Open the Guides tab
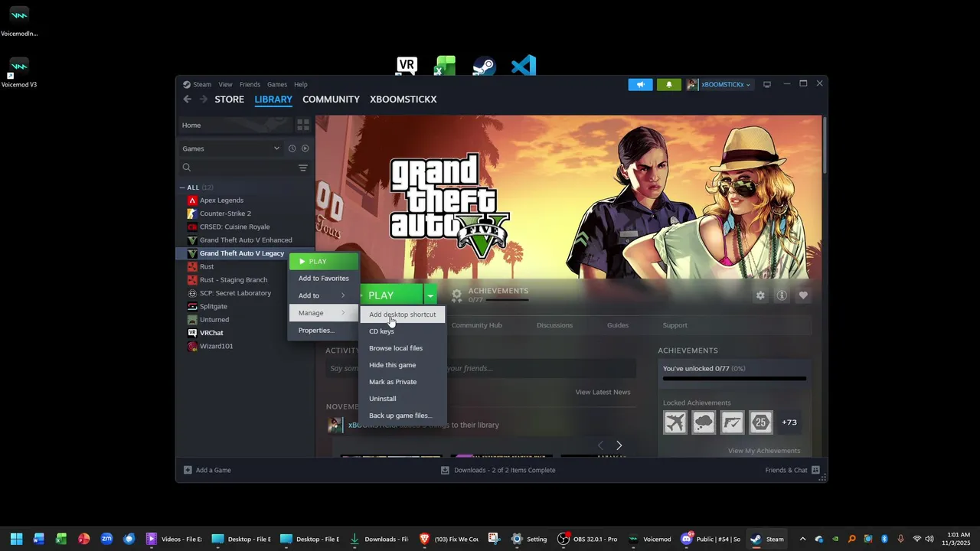The width and height of the screenshot is (980, 551). click(x=618, y=325)
